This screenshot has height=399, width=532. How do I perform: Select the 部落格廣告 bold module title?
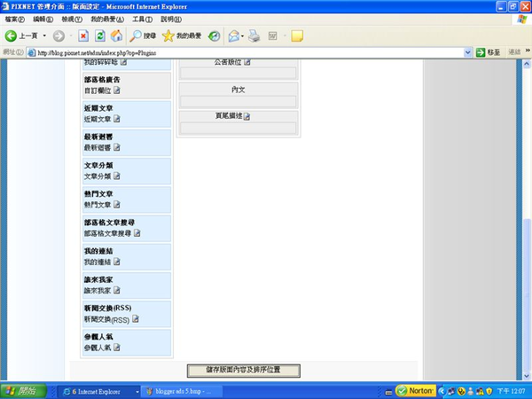(102, 80)
